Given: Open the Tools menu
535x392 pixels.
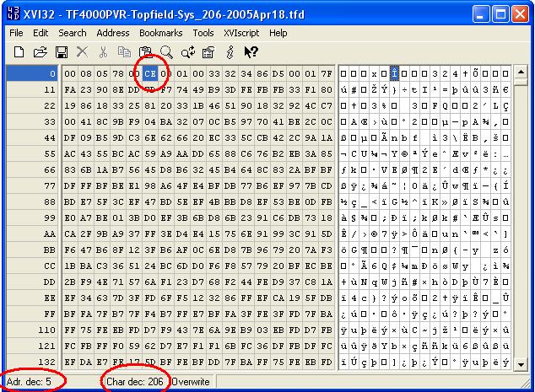Looking at the screenshot, I should coord(203,33).
